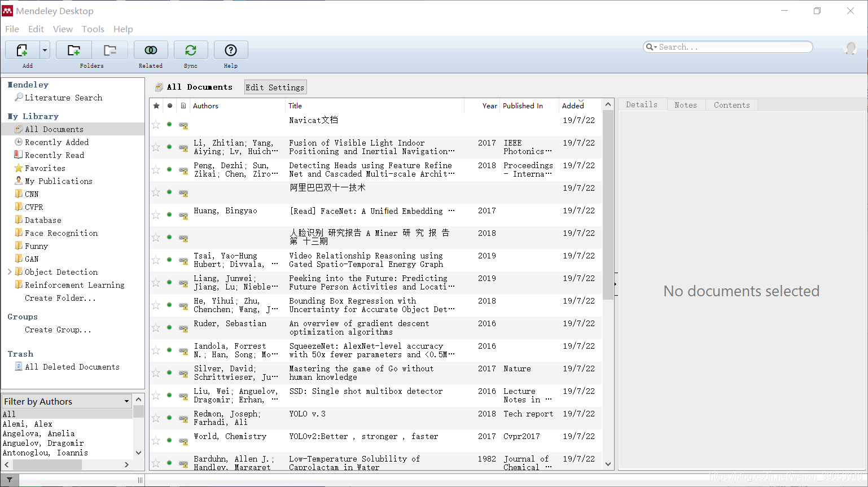Open the Help menu

[123, 29]
